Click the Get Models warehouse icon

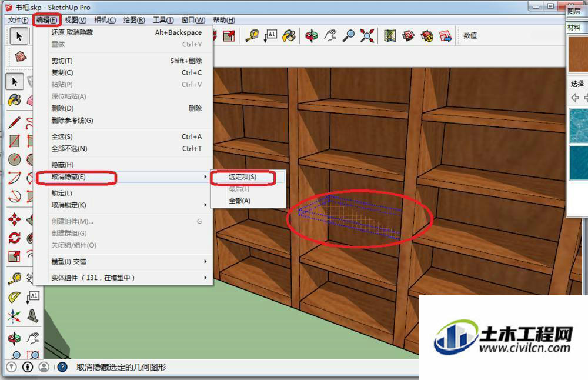409,36
